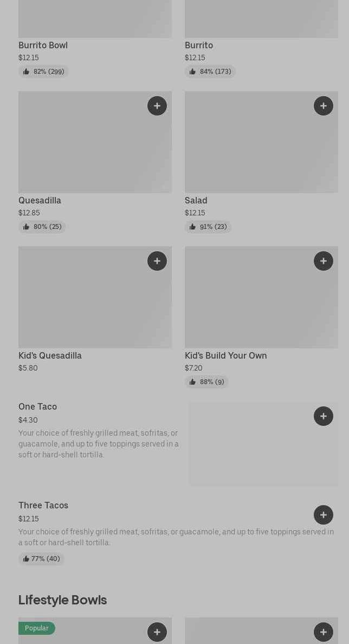Add Quesadilla to cart with plus icon
This screenshot has height=644, width=349.
(x=157, y=106)
